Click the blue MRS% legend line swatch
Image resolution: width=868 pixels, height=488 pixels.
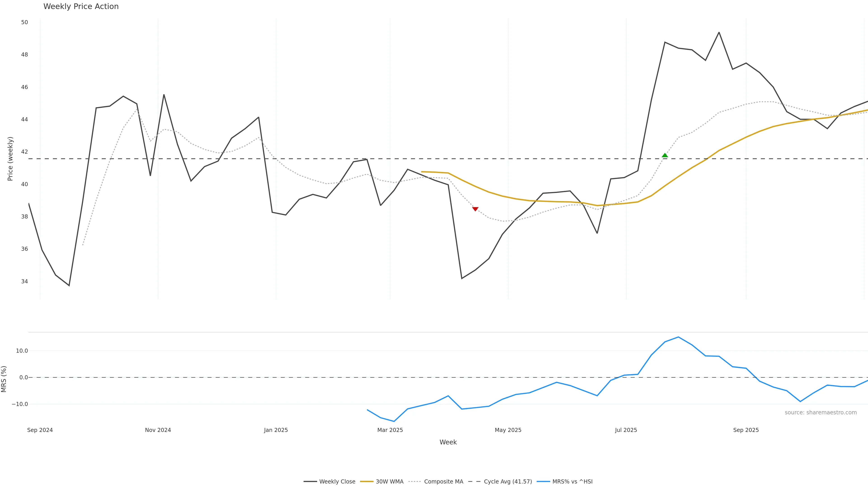[x=543, y=482]
